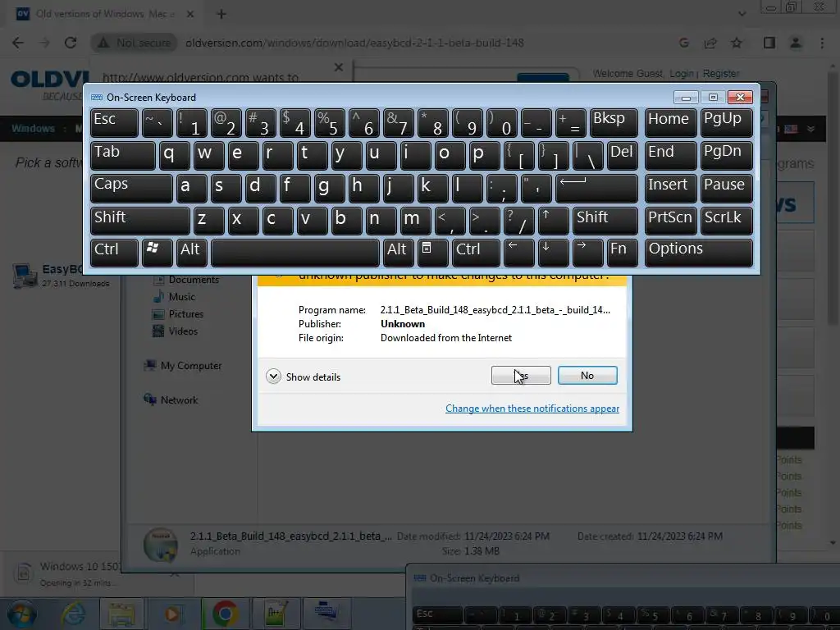Open Chrome profile icon
The height and width of the screenshot is (630, 840).
[x=796, y=43]
